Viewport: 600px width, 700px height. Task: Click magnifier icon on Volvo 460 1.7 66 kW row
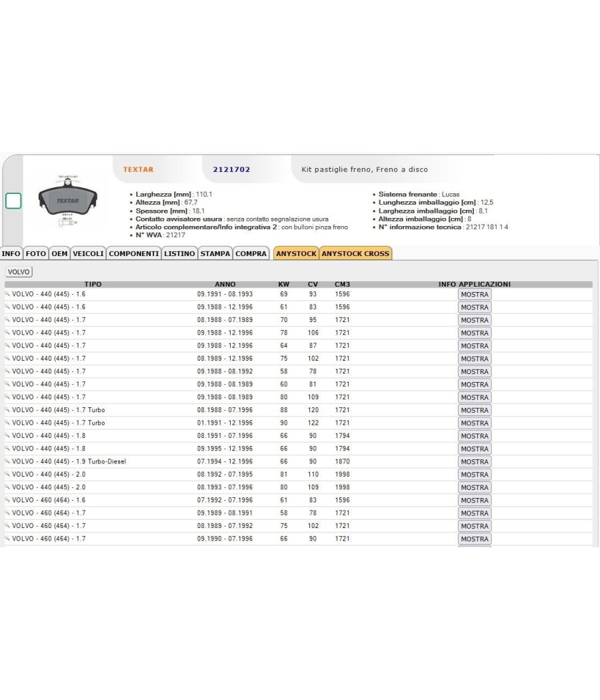tap(7, 539)
